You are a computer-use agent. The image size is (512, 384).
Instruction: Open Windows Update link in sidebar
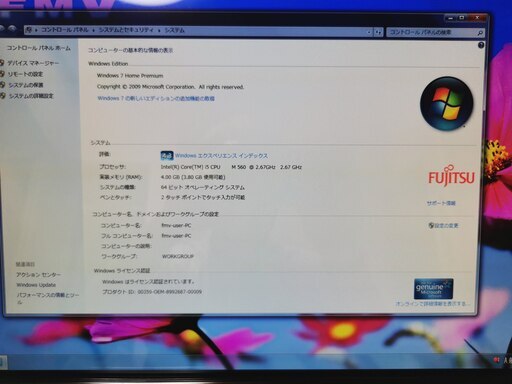[36, 285]
